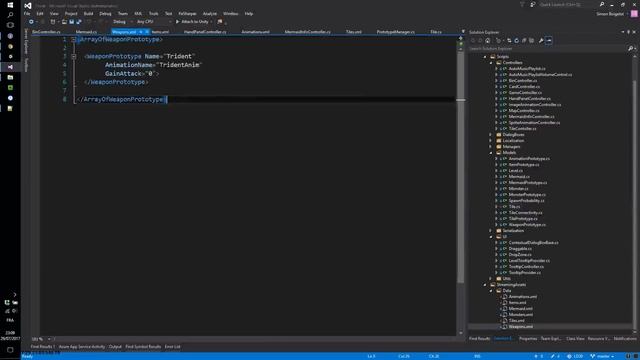Image resolution: width=640 pixels, height=360 pixels.
Task: Click the Quick Launch search box
Action: (567, 4)
